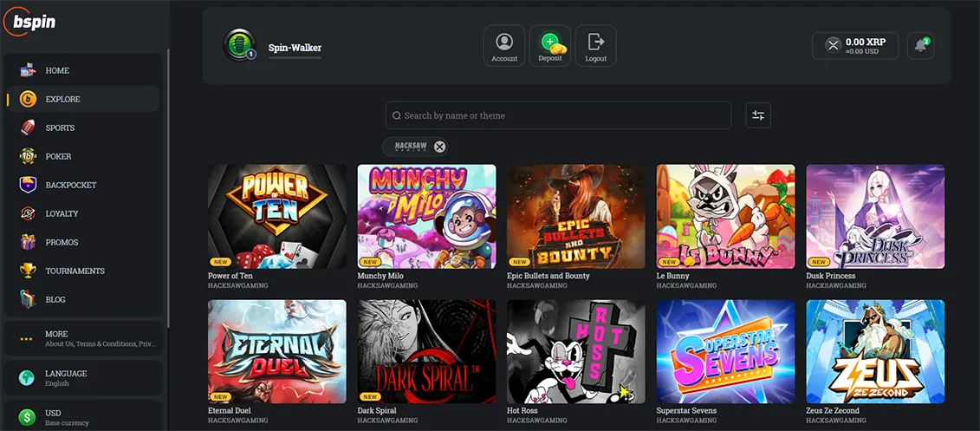
Task: Open the Epic Bullets and Bounty thumbnail
Action: [x=576, y=217]
